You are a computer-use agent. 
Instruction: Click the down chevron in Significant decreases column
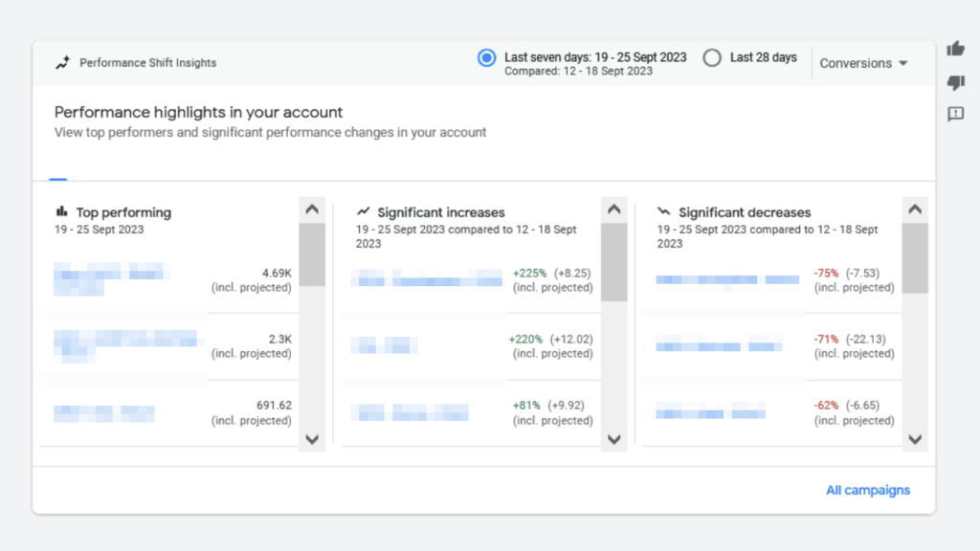click(x=915, y=440)
